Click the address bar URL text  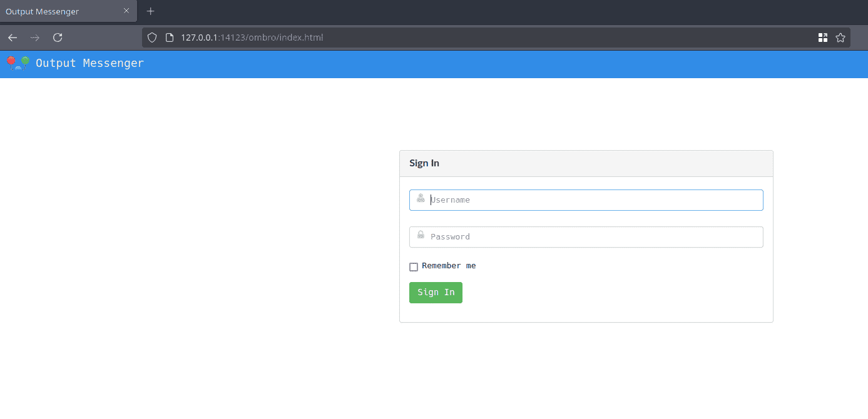[x=252, y=38]
